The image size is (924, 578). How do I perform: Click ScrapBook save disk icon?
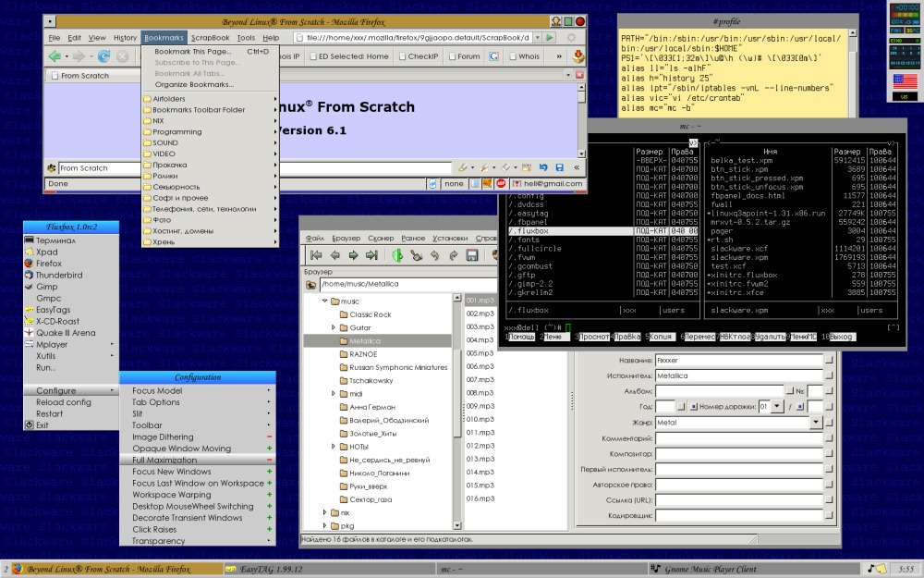pos(559,167)
